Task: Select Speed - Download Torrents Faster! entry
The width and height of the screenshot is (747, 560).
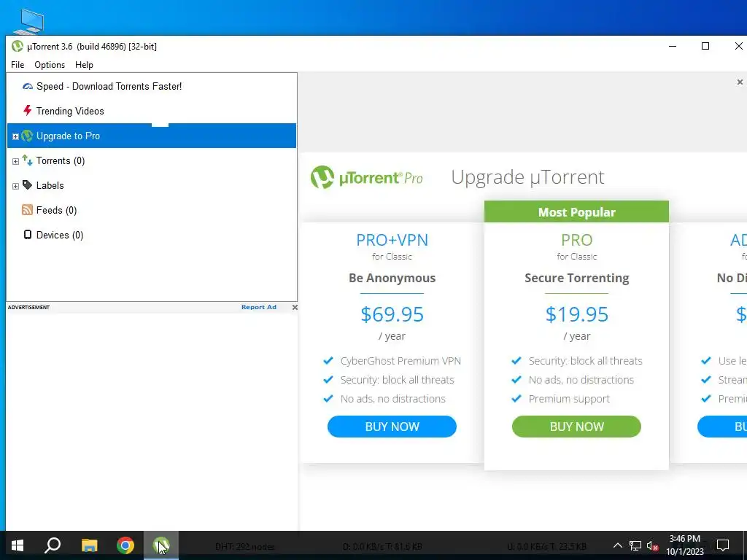Action: point(109,86)
